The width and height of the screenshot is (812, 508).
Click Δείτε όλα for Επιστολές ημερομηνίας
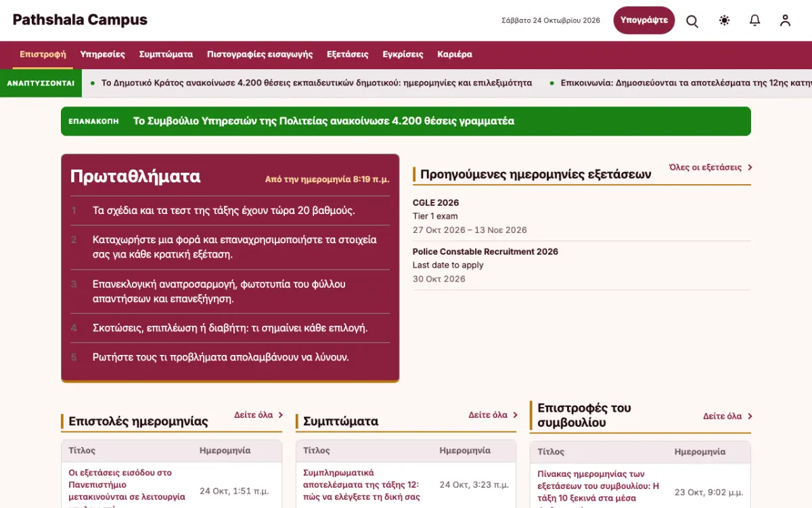pos(254,415)
